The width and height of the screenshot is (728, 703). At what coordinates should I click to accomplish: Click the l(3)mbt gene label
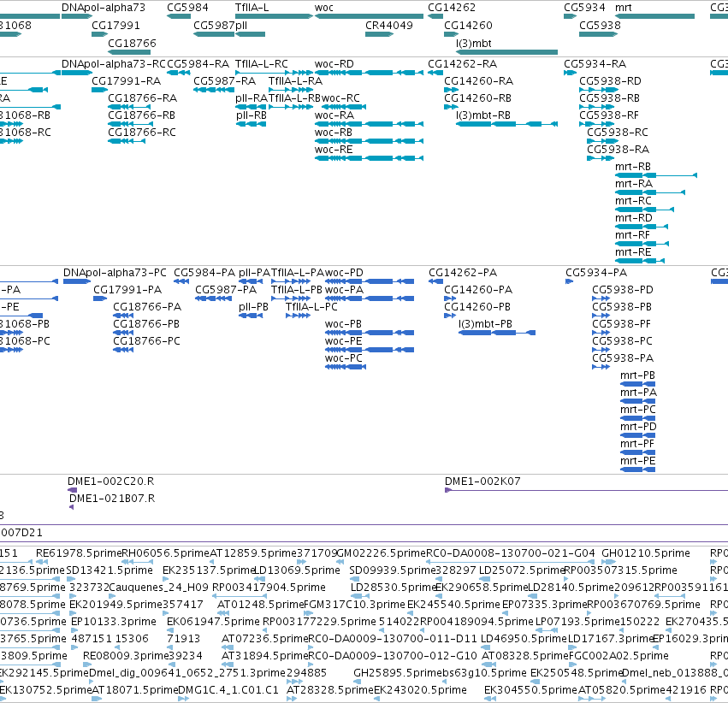pyautogui.click(x=474, y=43)
